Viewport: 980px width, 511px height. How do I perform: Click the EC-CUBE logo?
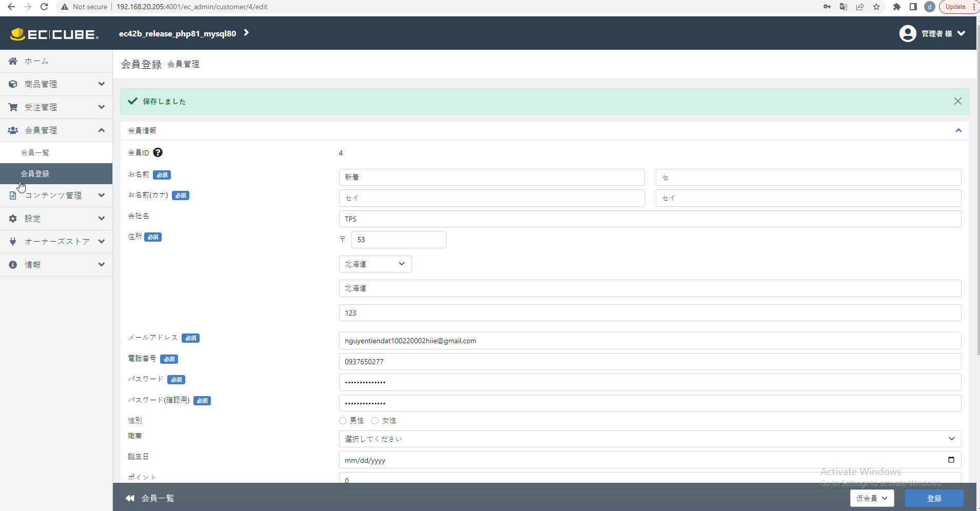click(x=54, y=34)
